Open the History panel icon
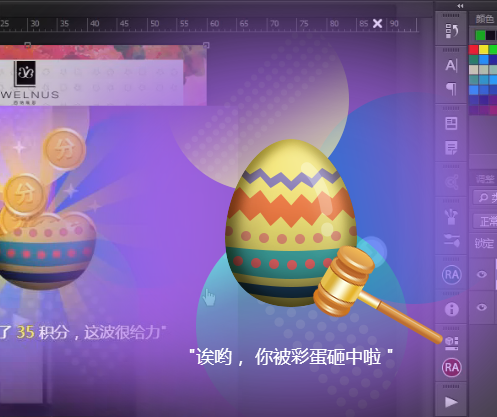Viewport: 497px width, 417px height. point(451,31)
